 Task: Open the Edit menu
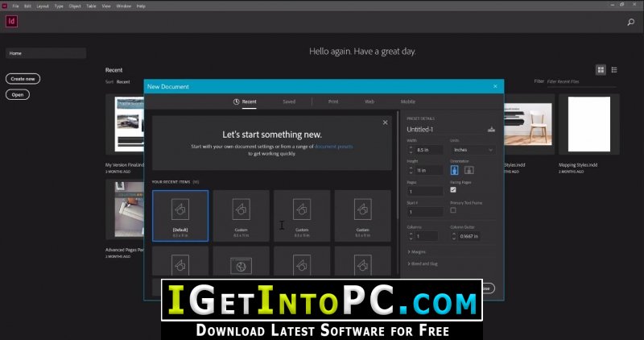[27, 6]
